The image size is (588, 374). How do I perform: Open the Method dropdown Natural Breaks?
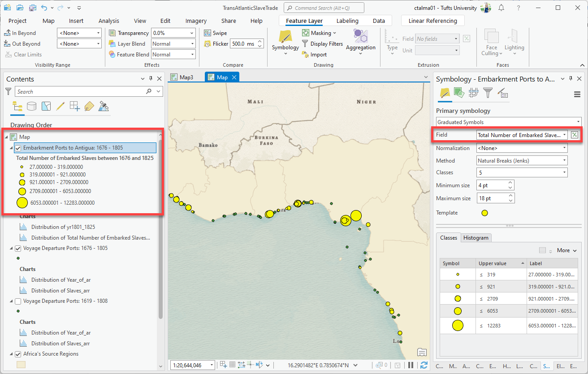(522, 160)
